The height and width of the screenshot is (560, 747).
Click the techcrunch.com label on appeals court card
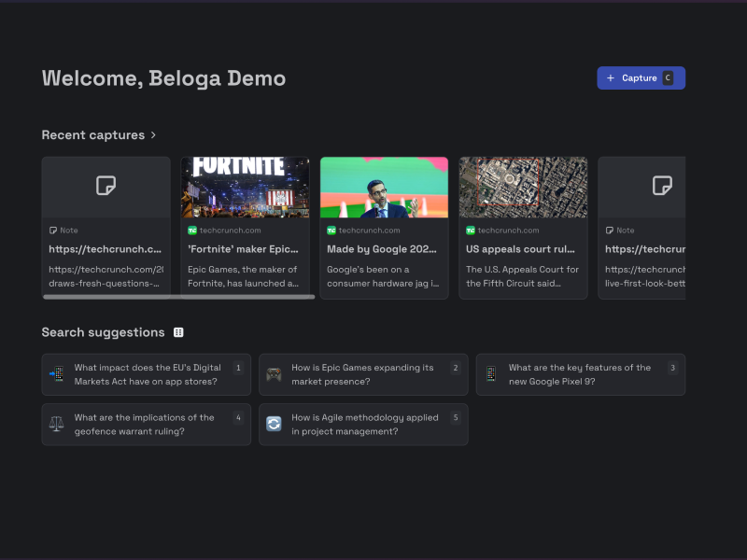click(508, 231)
